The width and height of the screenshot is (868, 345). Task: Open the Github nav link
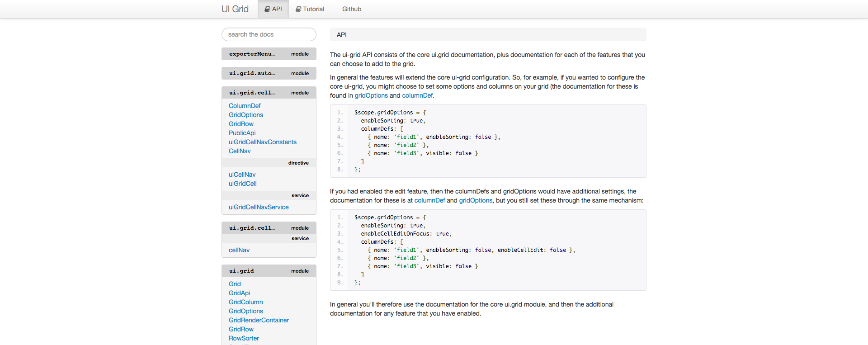click(352, 9)
